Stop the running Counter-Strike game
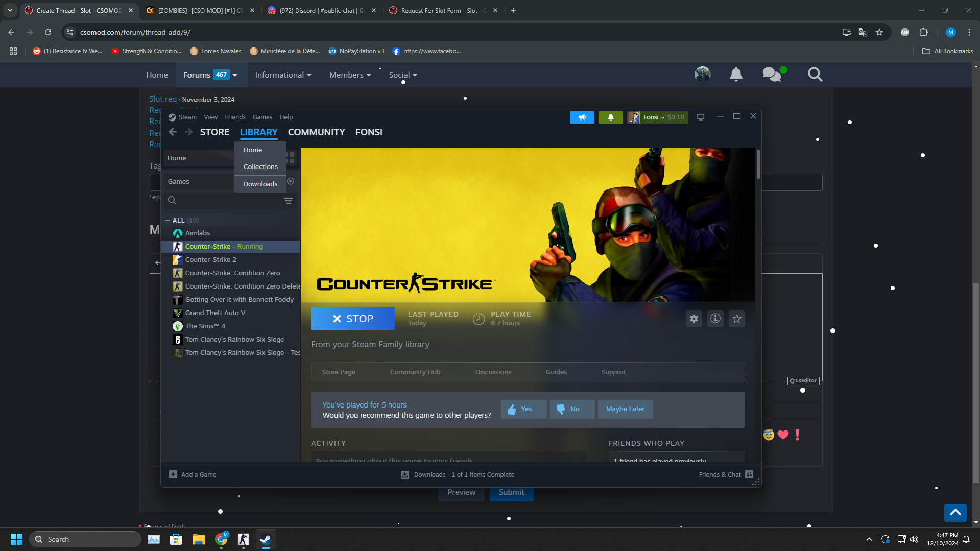This screenshot has width=980, height=551. tap(352, 319)
